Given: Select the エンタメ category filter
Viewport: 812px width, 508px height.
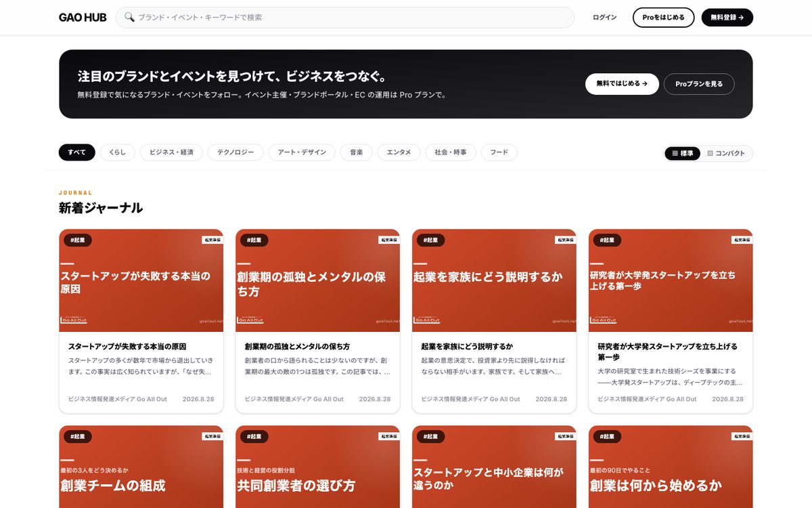Looking at the screenshot, I should (399, 152).
